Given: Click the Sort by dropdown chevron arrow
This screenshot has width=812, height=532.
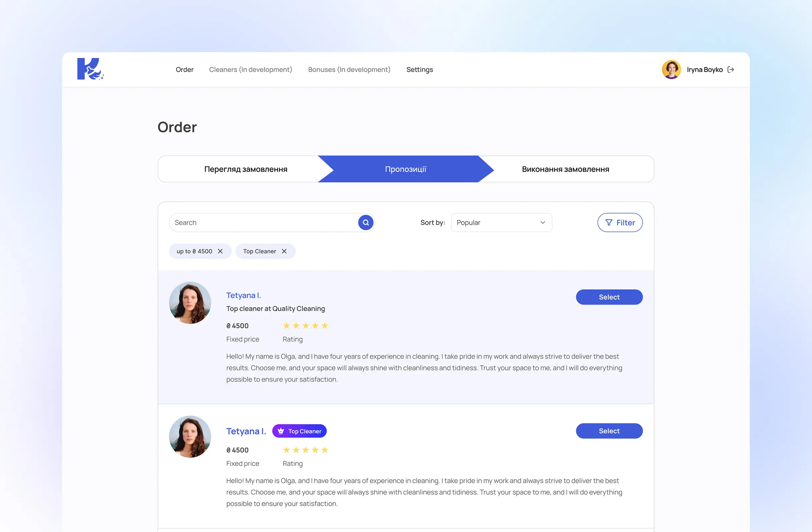Looking at the screenshot, I should (543, 223).
